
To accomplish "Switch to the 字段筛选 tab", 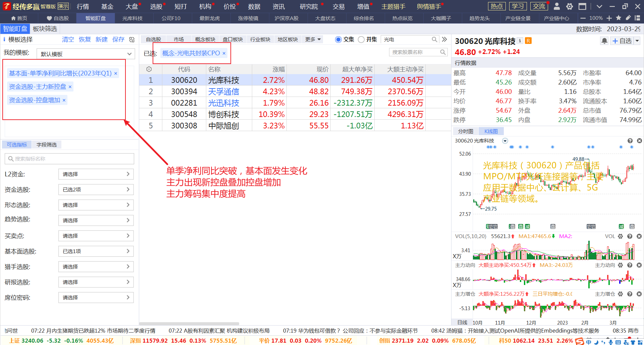I will [x=47, y=145].
